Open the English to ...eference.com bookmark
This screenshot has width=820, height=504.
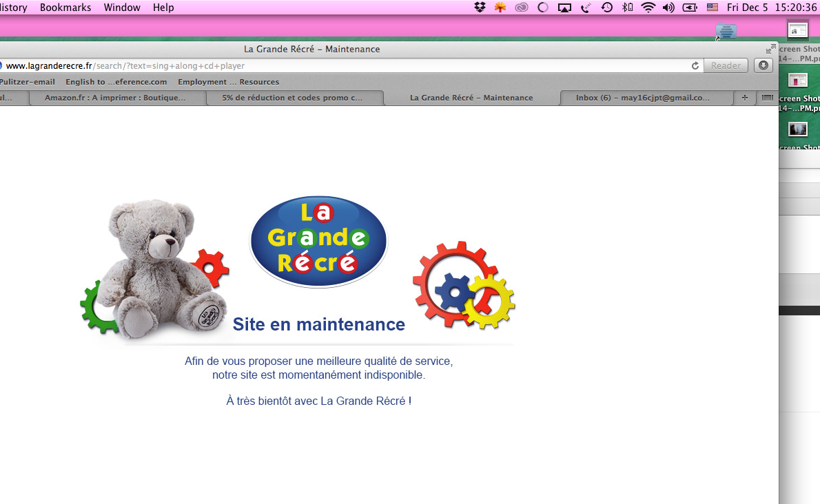[116, 82]
